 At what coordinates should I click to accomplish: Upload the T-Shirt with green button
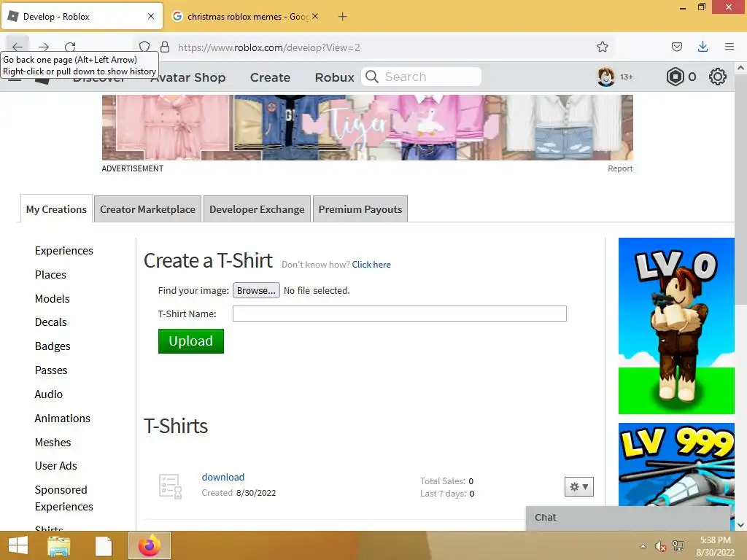190,341
